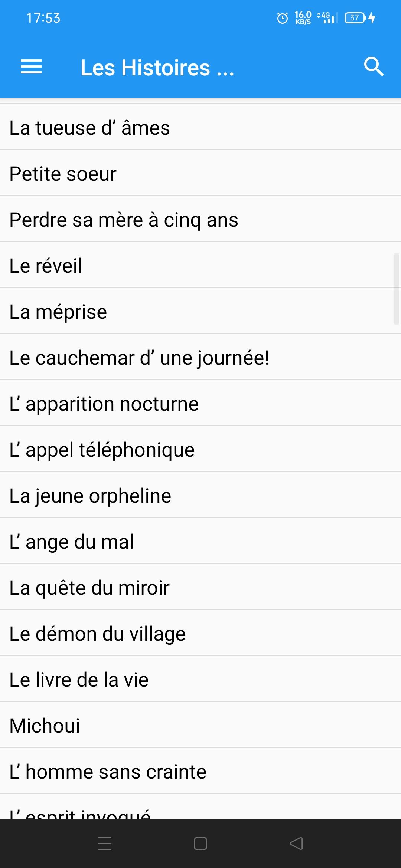Tap the battery indicator in status bar
This screenshot has height=868, width=401.
tap(360, 18)
